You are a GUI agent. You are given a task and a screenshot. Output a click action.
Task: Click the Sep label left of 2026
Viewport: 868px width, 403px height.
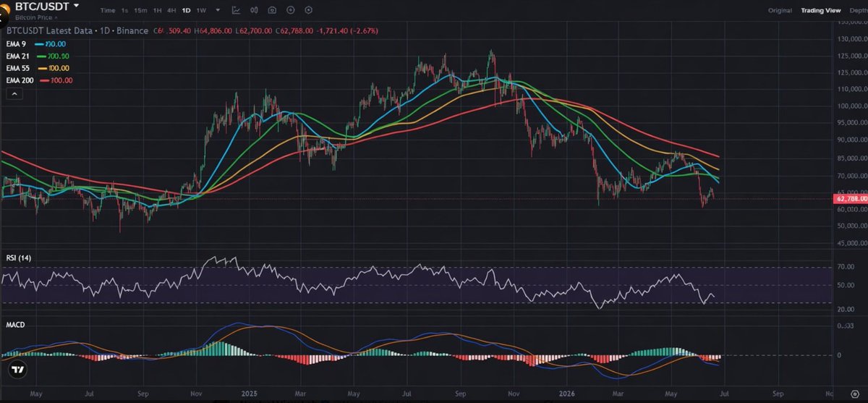pos(461,395)
